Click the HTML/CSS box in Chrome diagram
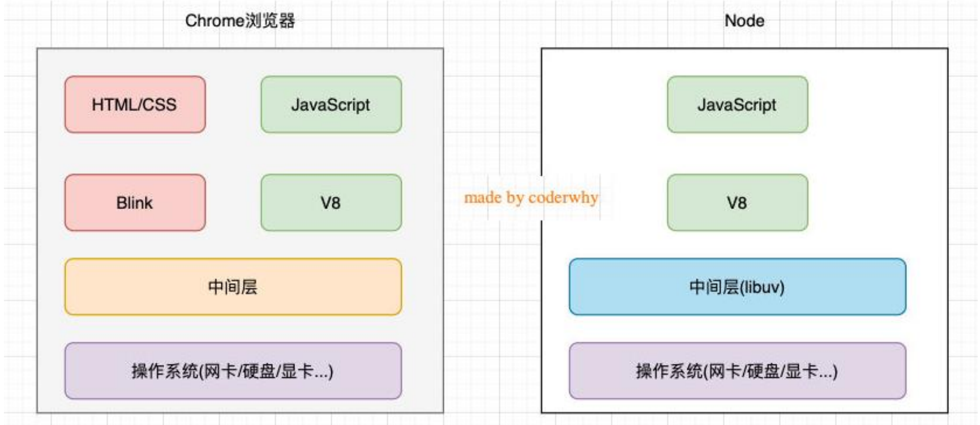The width and height of the screenshot is (980, 425). pyautogui.click(x=135, y=104)
